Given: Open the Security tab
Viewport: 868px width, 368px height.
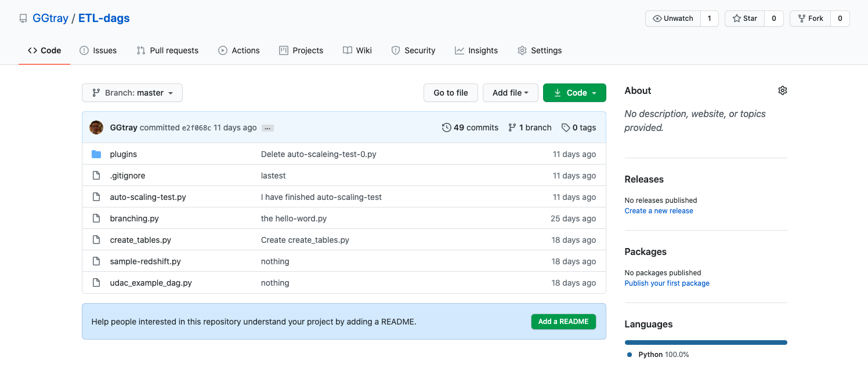Looking at the screenshot, I should [x=413, y=50].
